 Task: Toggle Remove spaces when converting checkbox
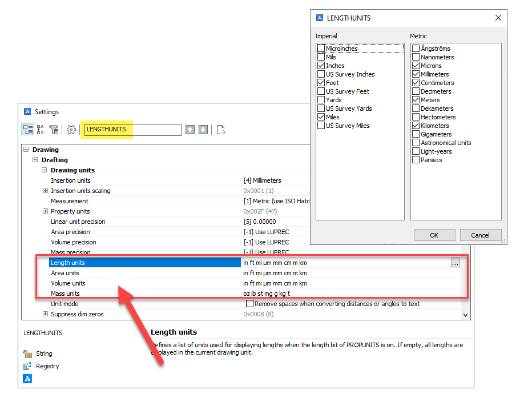click(x=249, y=304)
